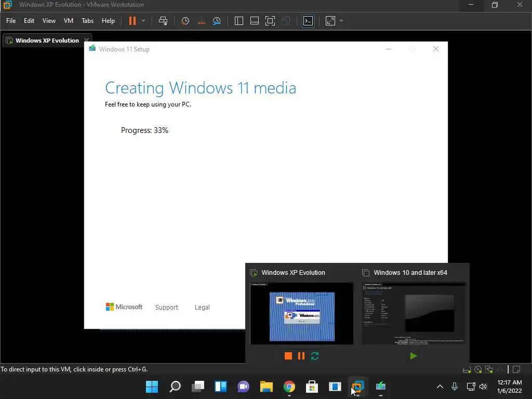
Task: Open the Chat taskbar app
Action: (243, 387)
